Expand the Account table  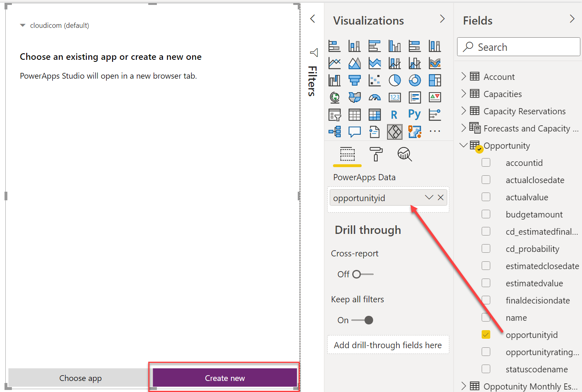coord(464,77)
